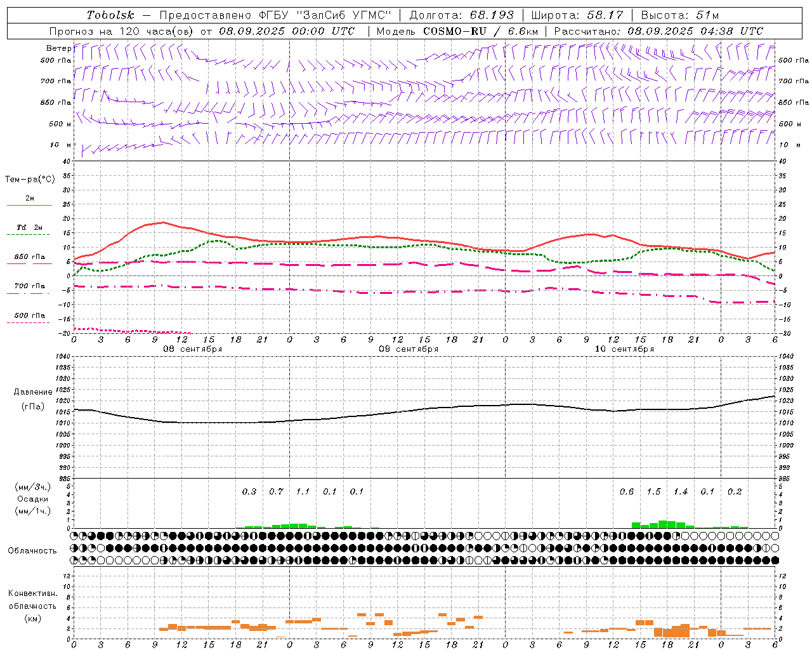Click the 'Давление' pressure panel label
This screenshot has height=650, width=812.
pos(32,392)
